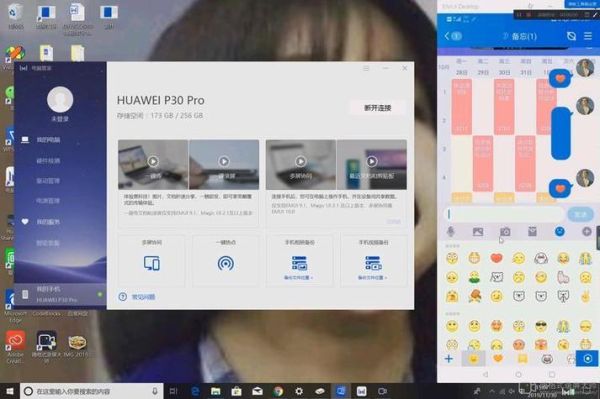The width and height of the screenshot is (600, 399).
Task: Tap the picture gallery icon below chat input
Action: pos(478,231)
